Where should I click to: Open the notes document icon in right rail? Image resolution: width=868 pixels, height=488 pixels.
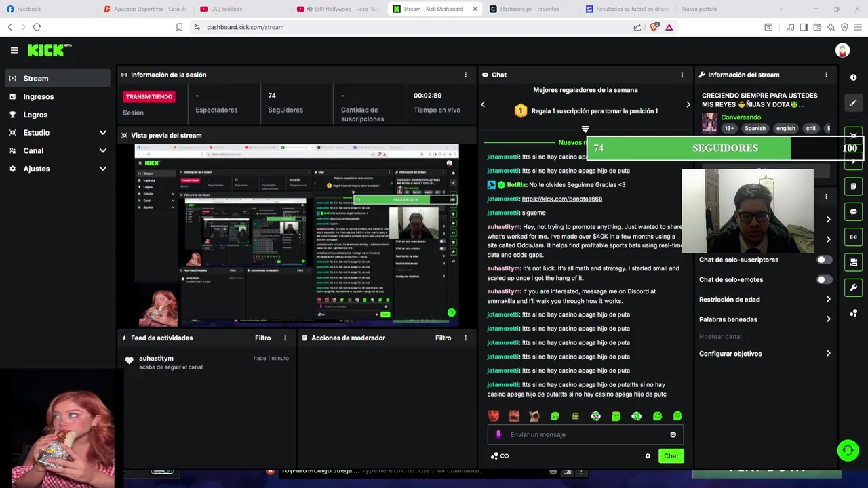(x=853, y=186)
